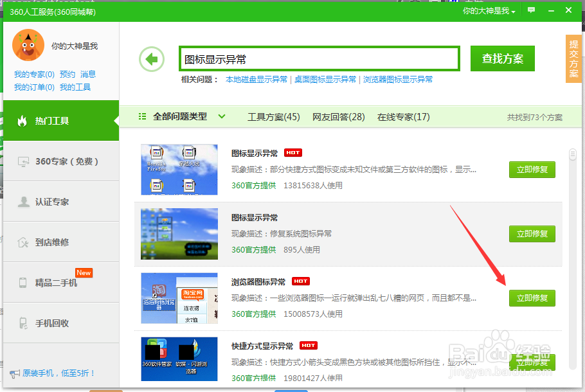Click 立即修复 for 修复系统图标异常 result
This screenshot has height=392, width=585.
532,234
